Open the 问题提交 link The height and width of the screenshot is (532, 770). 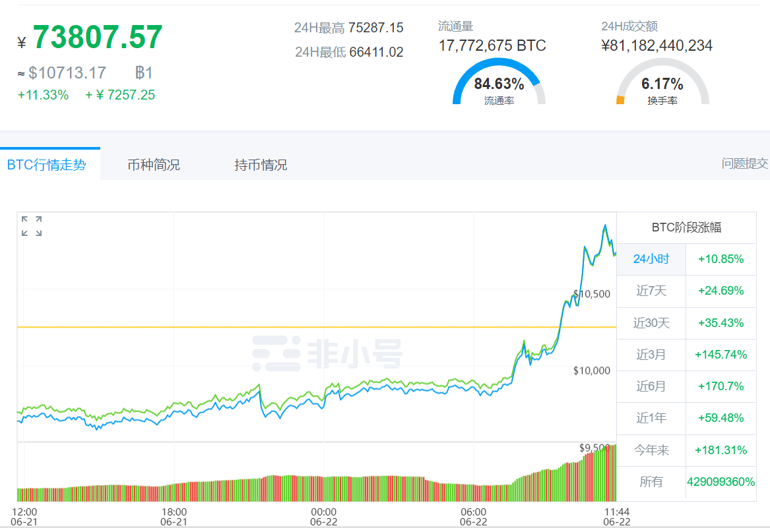[x=745, y=163]
